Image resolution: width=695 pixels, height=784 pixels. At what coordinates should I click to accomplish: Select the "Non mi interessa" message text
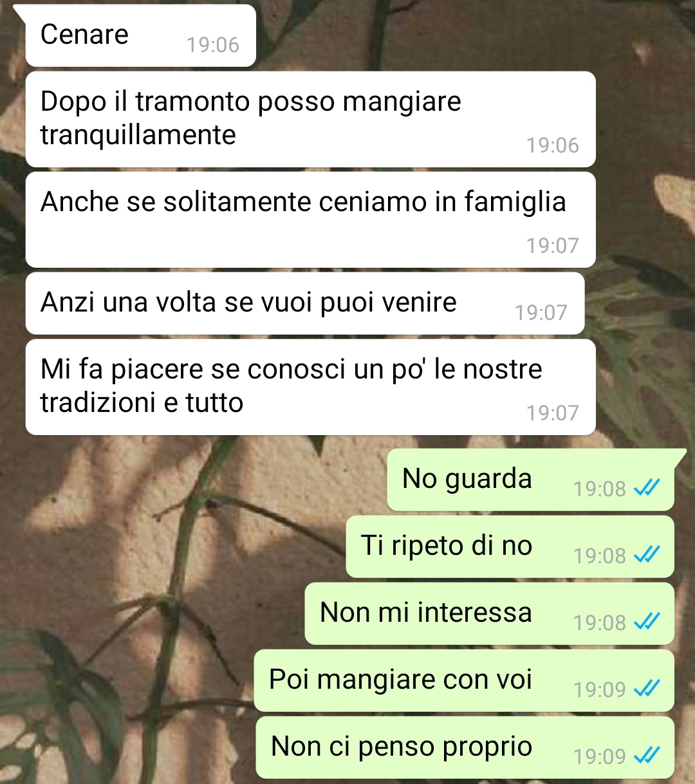tap(426, 612)
